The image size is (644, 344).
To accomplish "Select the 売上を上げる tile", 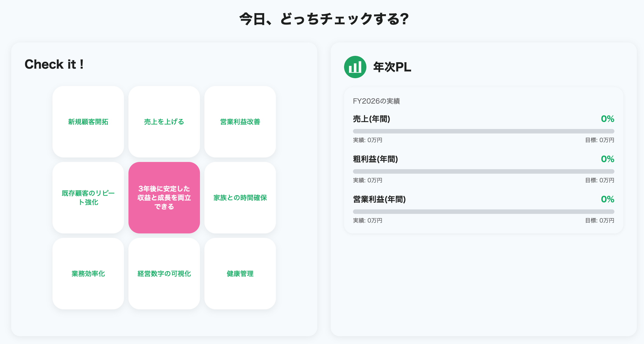I will tap(164, 122).
